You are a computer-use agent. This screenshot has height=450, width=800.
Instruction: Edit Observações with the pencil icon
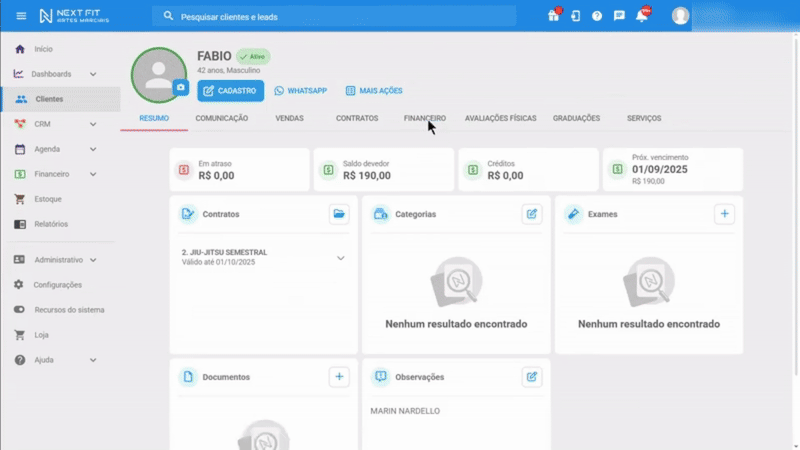[532, 377]
